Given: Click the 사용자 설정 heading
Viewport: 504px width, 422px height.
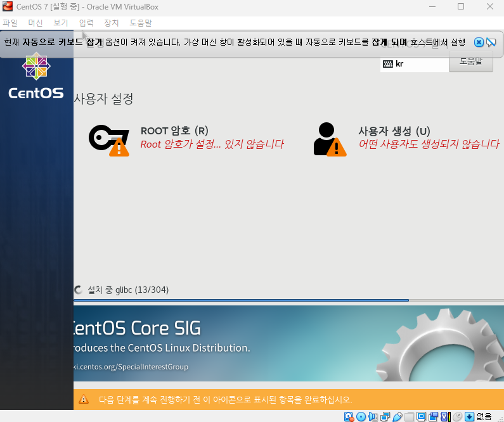Looking at the screenshot, I should click(x=103, y=99).
